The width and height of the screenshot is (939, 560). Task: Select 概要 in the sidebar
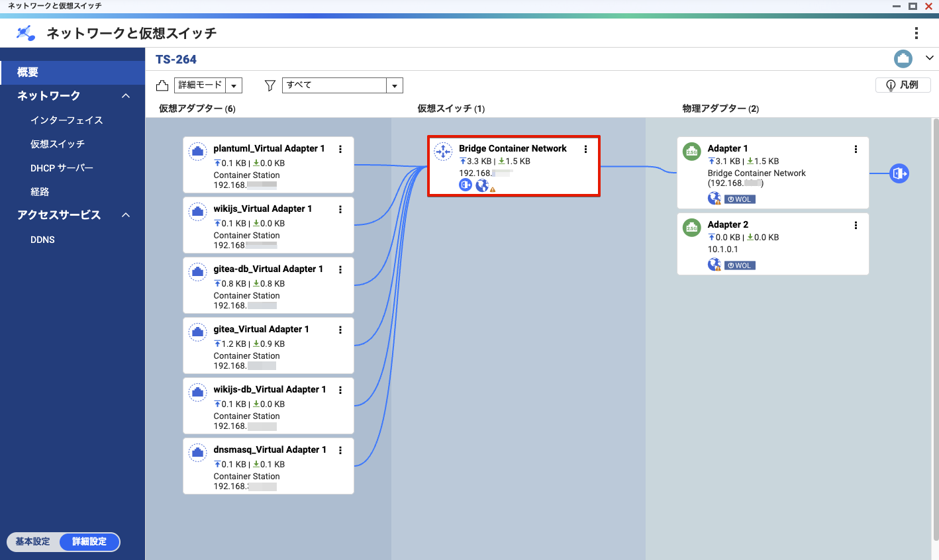(x=73, y=72)
